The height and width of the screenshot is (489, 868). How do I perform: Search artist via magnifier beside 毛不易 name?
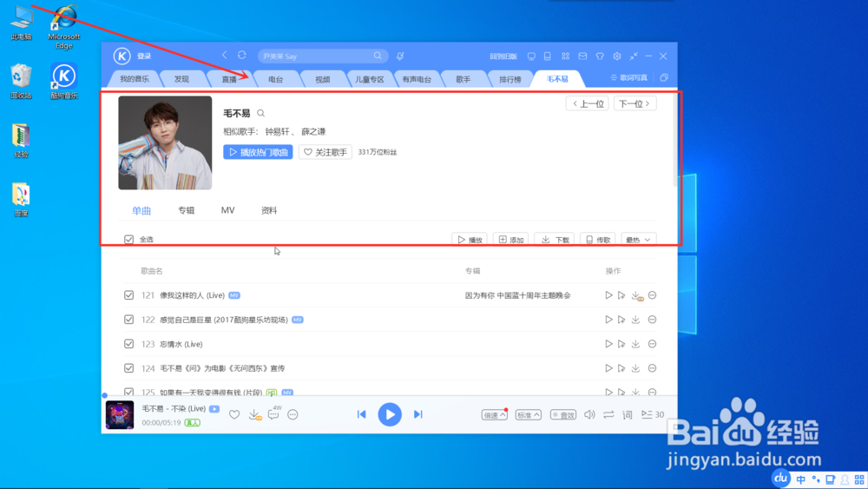coord(260,114)
